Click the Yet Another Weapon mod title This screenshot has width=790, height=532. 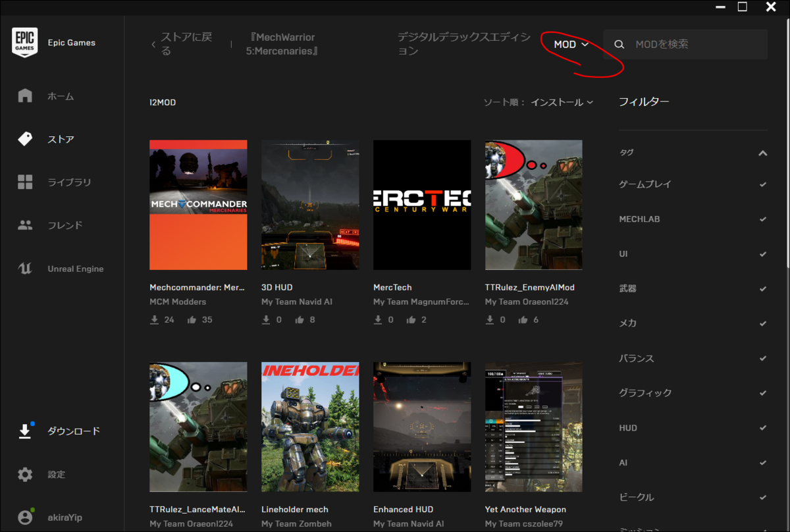[525, 510]
